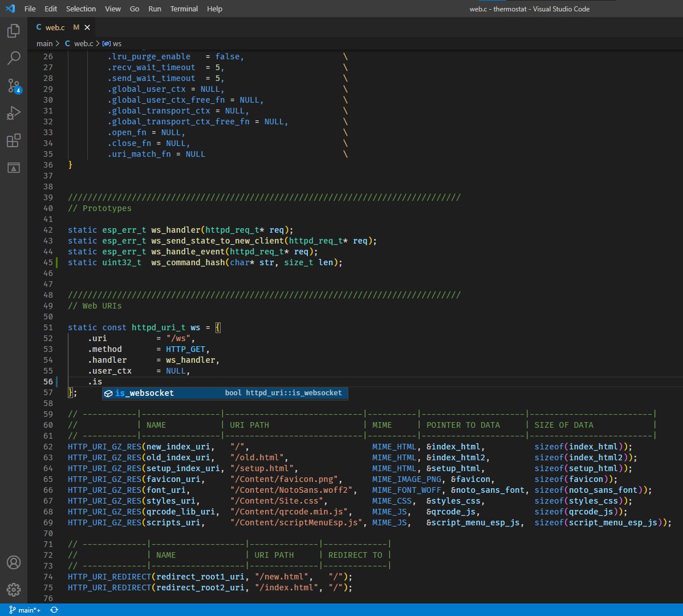The height and width of the screenshot is (616, 683).
Task: Open the Extensions view icon
Action: click(x=14, y=140)
